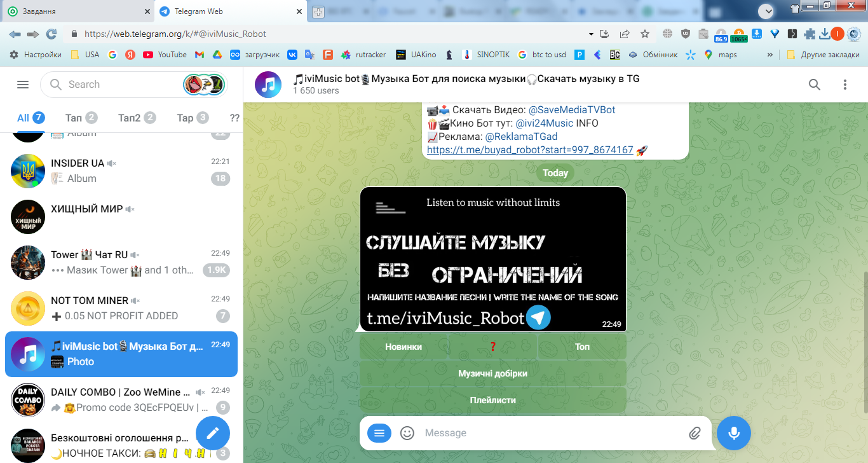Viewport: 868px width, 463px height.
Task: Open the @SaveMediaTVBot link
Action: 572,109
